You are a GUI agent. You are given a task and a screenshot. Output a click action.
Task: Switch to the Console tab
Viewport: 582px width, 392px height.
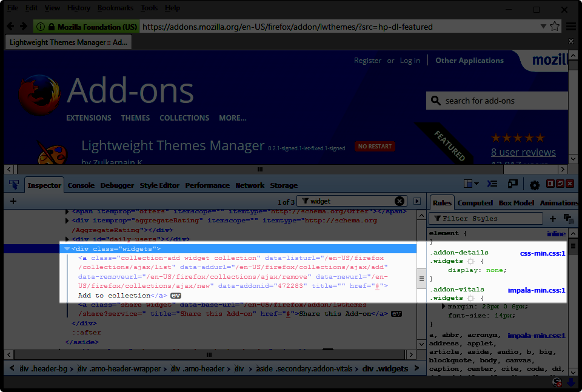(x=81, y=185)
